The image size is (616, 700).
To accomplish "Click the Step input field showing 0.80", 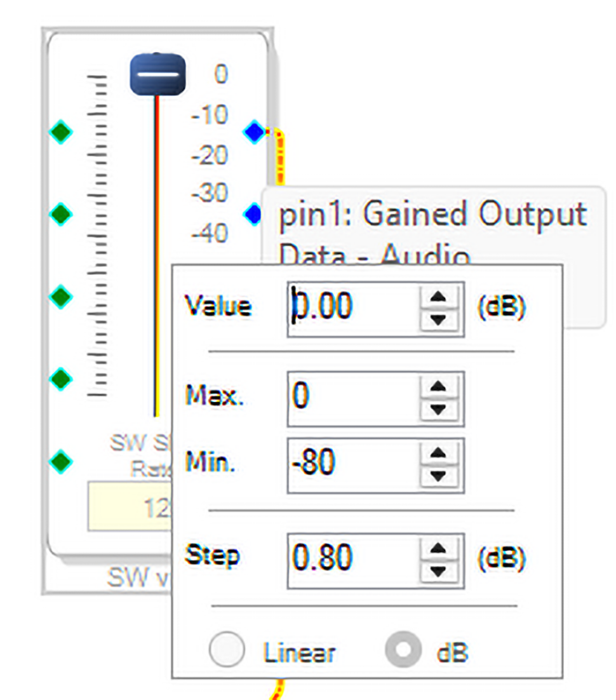I will click(x=353, y=560).
